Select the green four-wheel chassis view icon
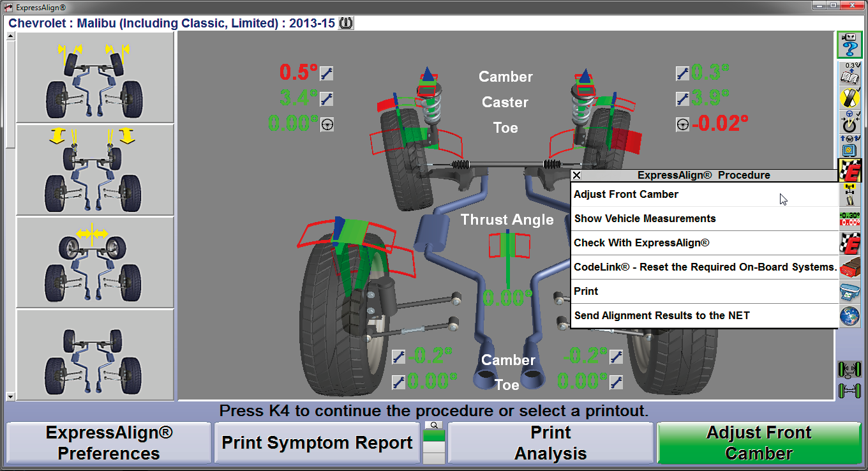 (x=849, y=370)
